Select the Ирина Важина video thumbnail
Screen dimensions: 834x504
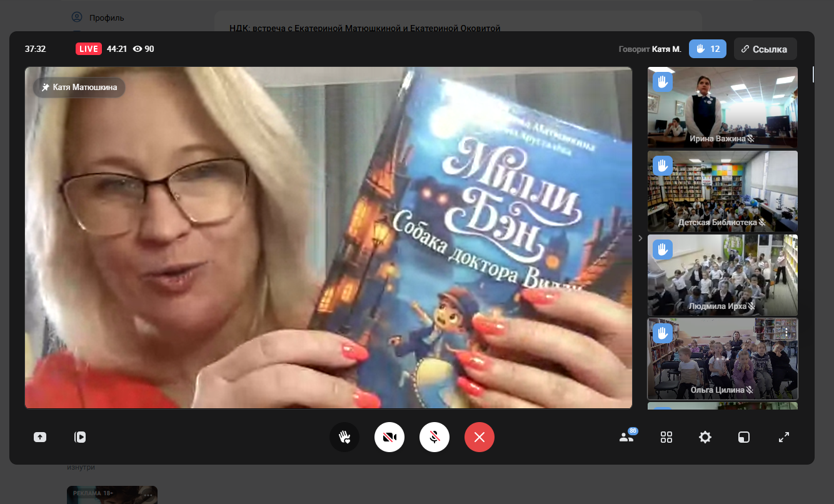[x=722, y=107]
